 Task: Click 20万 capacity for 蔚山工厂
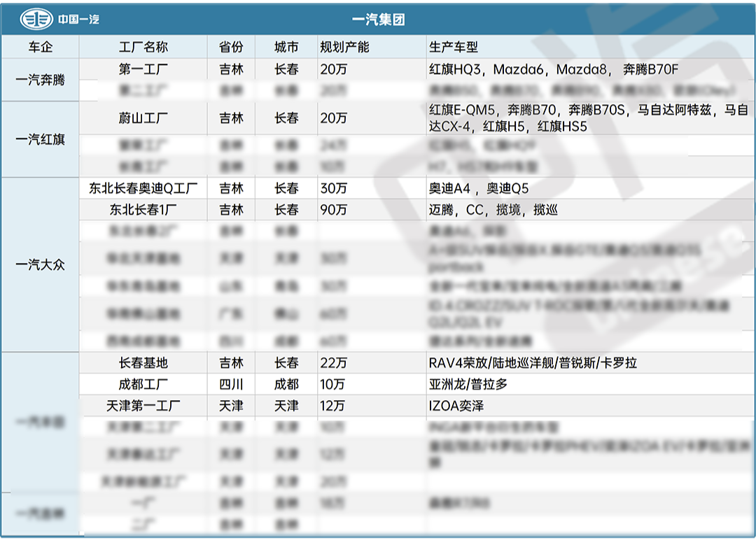(334, 118)
